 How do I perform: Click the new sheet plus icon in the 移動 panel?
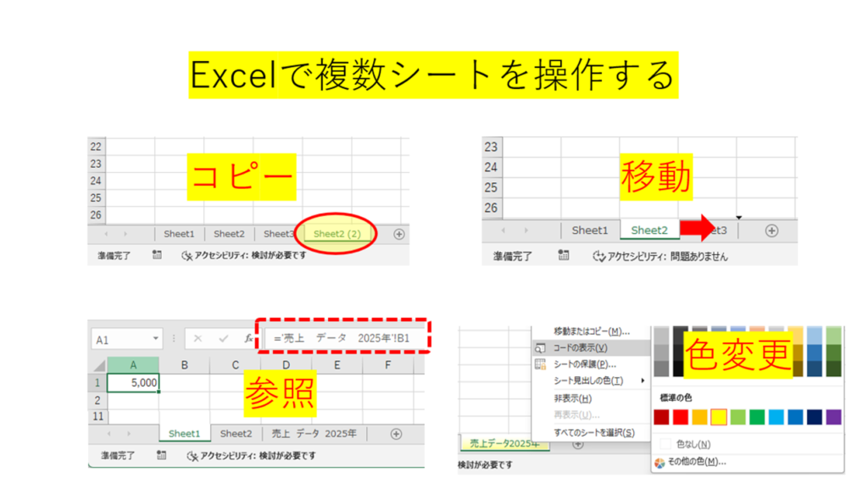click(771, 231)
